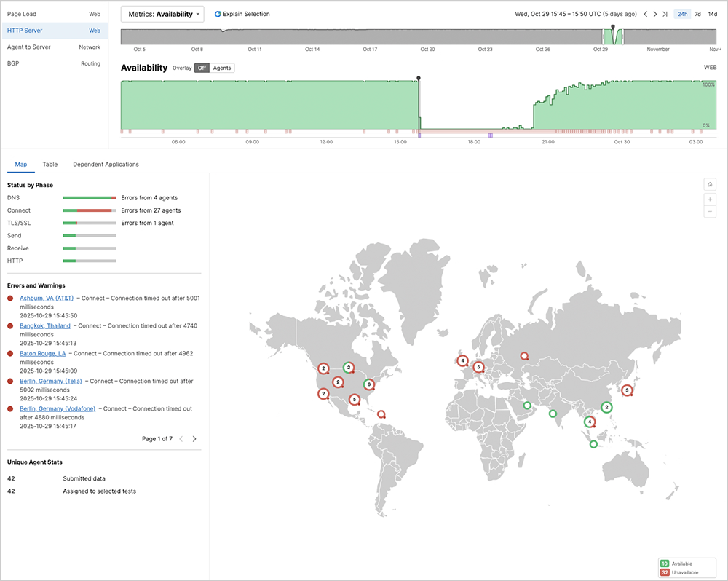Zoom out on the world map
The image size is (728, 581).
click(710, 212)
